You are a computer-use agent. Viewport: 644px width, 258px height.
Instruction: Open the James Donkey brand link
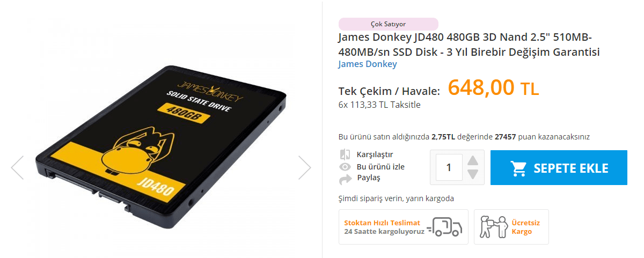click(x=368, y=64)
